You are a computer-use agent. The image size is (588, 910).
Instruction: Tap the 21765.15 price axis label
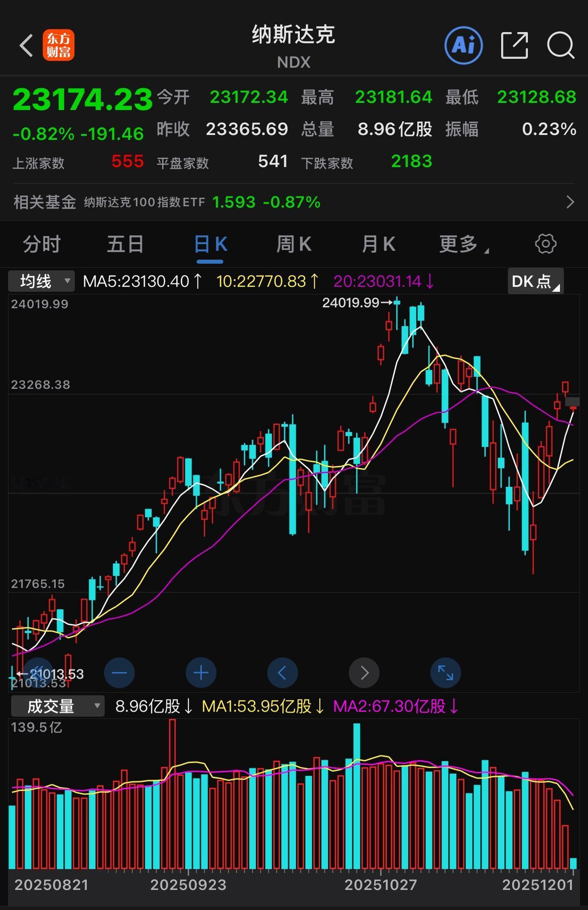pyautogui.click(x=38, y=584)
